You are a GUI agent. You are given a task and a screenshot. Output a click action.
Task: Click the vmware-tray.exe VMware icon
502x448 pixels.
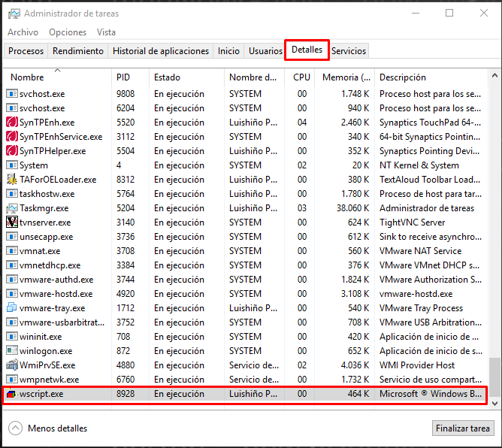[12, 308]
